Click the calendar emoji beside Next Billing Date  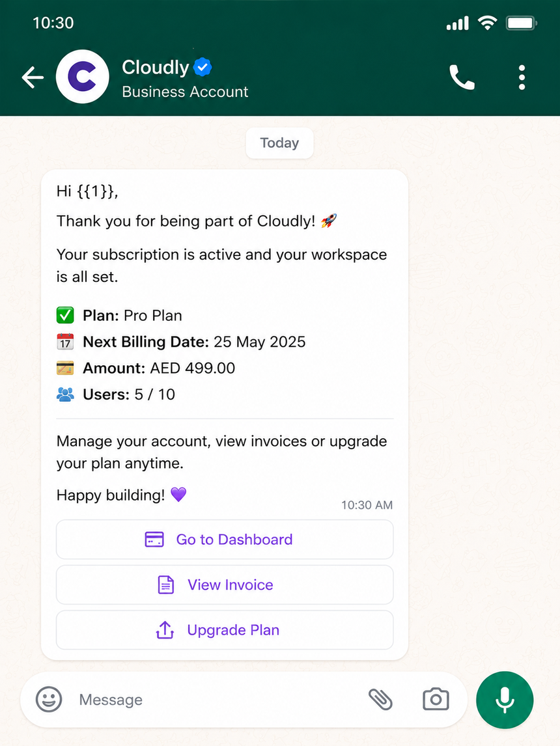(x=65, y=342)
